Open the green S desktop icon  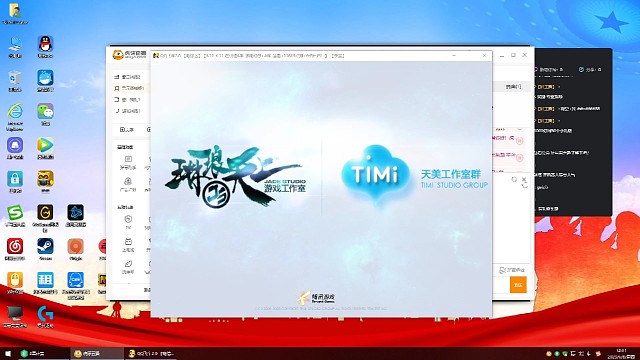coord(15,213)
